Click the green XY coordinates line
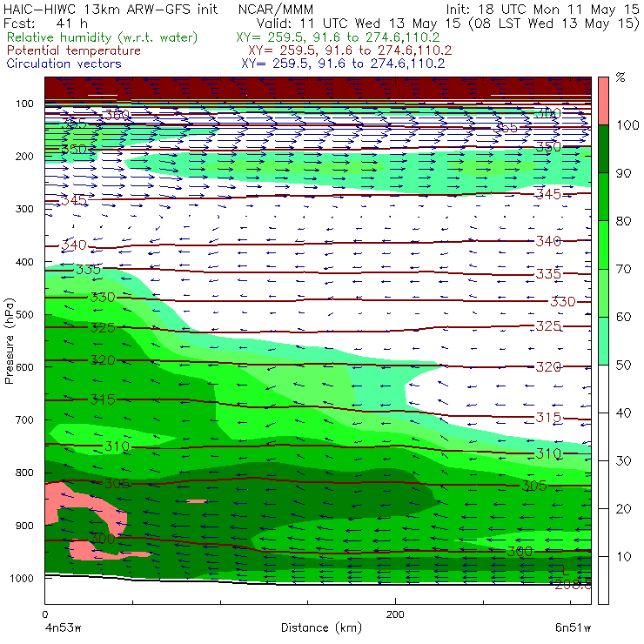This screenshot has width=644, height=644. point(338,37)
